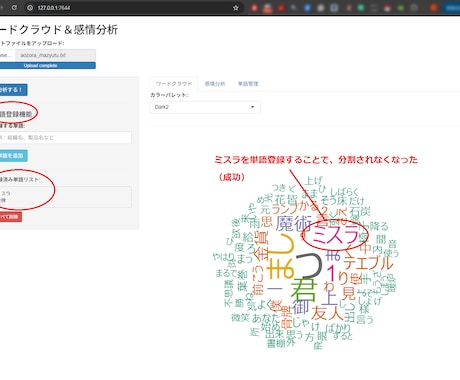Click the word 友人 in the word cloud

point(327,313)
